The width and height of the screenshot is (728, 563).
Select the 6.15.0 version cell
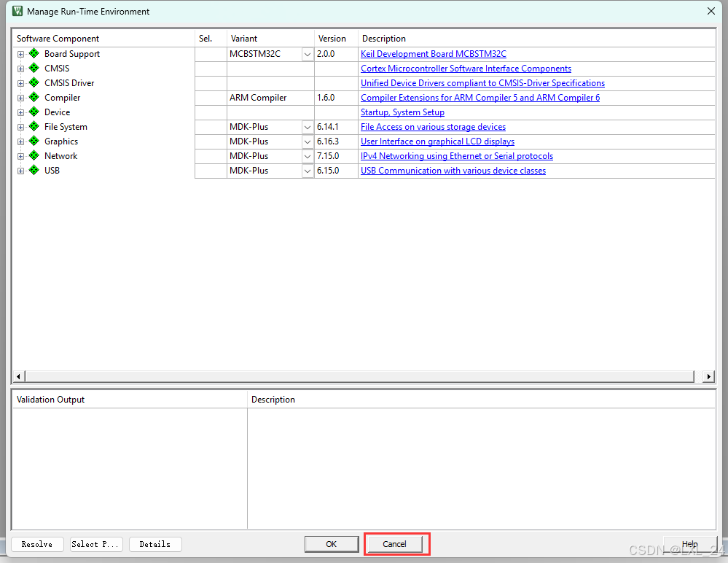tap(336, 171)
